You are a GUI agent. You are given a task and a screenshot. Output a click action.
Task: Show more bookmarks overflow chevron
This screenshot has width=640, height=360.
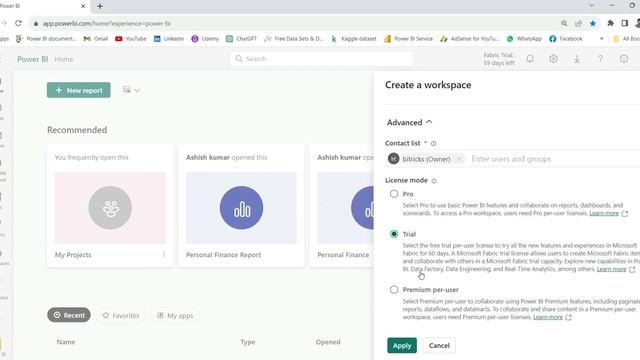pyautogui.click(x=601, y=39)
